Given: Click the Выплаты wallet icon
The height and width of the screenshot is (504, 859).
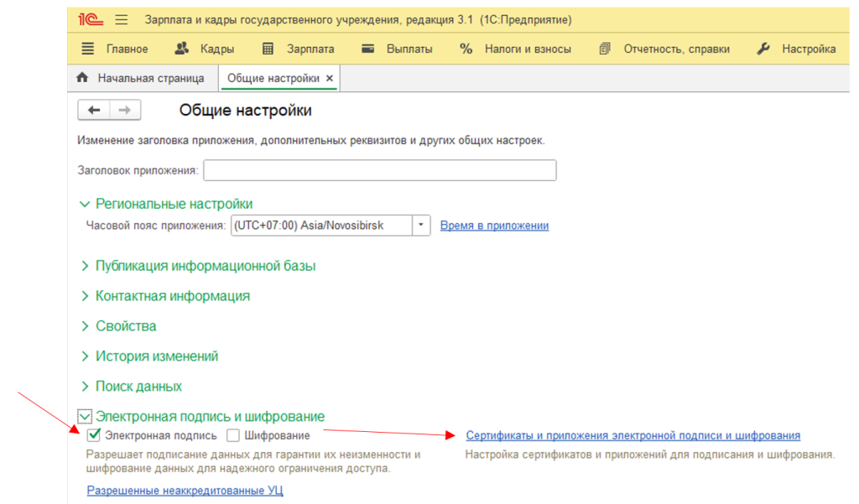Looking at the screenshot, I should point(368,49).
